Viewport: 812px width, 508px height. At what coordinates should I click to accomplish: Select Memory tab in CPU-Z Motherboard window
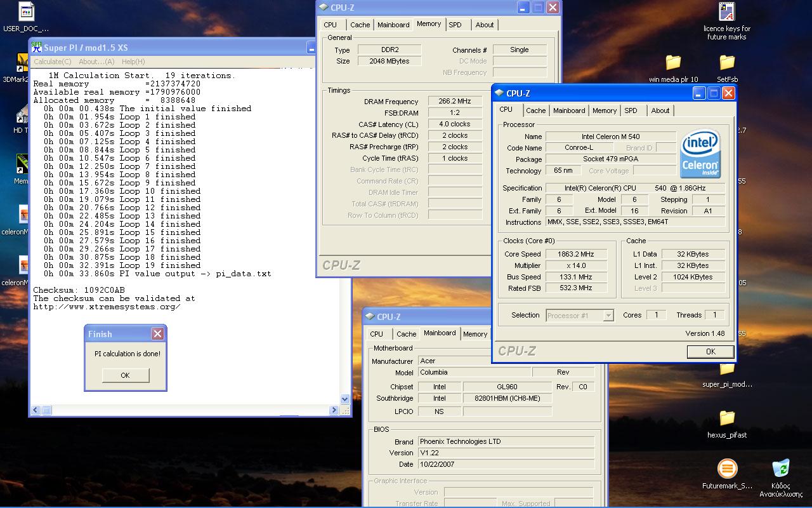(475, 334)
